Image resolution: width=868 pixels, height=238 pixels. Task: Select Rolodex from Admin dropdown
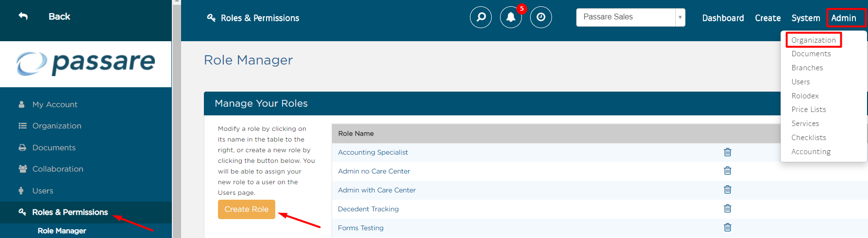pyautogui.click(x=805, y=96)
